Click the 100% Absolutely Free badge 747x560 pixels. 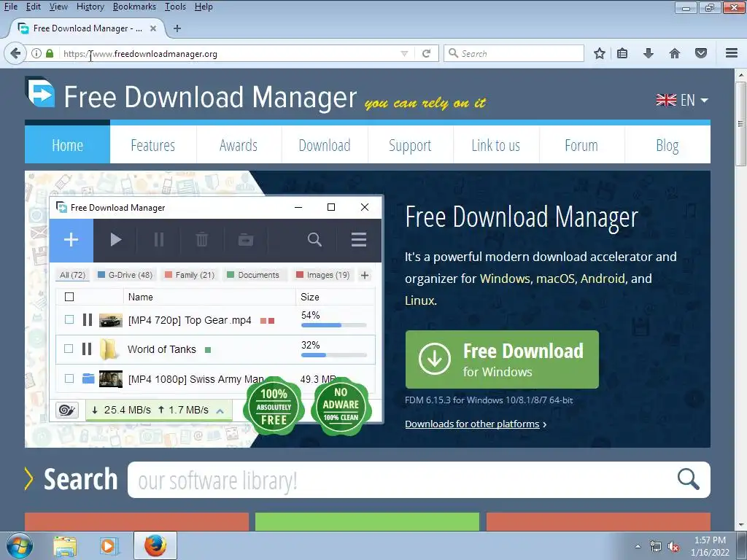pos(274,406)
